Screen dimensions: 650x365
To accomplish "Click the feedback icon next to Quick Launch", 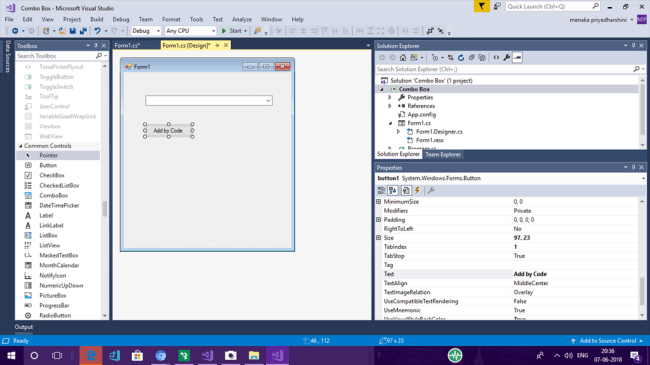I will pyautogui.click(x=497, y=6).
